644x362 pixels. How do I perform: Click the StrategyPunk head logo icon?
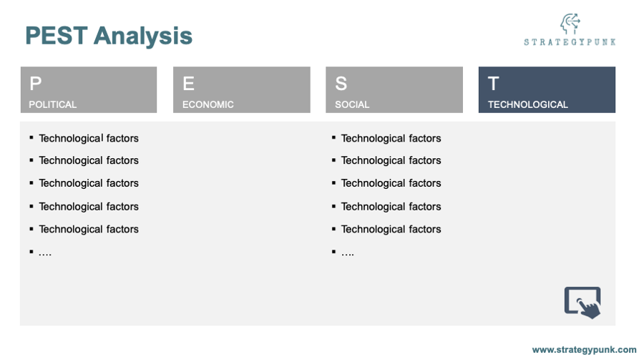[570, 24]
